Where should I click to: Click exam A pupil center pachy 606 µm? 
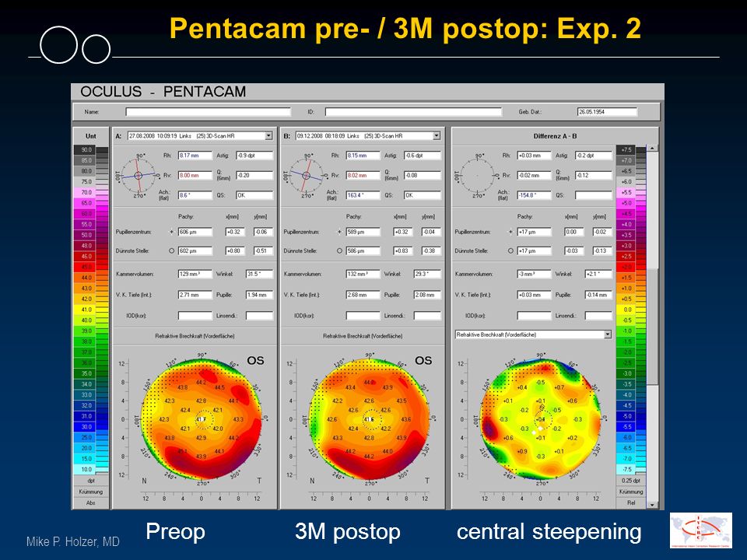[195, 232]
